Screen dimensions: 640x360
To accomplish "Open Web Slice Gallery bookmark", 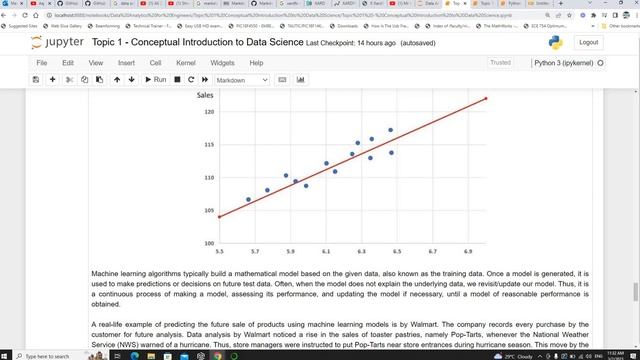I will [x=62, y=26].
